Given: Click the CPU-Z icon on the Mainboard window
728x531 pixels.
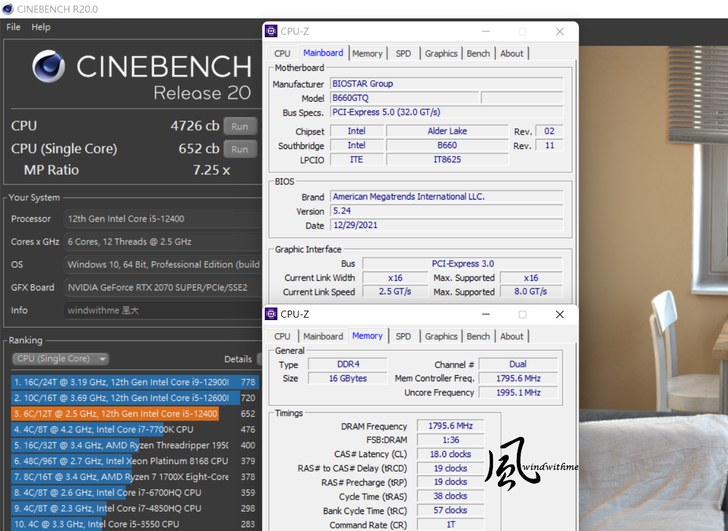Looking at the screenshot, I should click(x=271, y=32).
